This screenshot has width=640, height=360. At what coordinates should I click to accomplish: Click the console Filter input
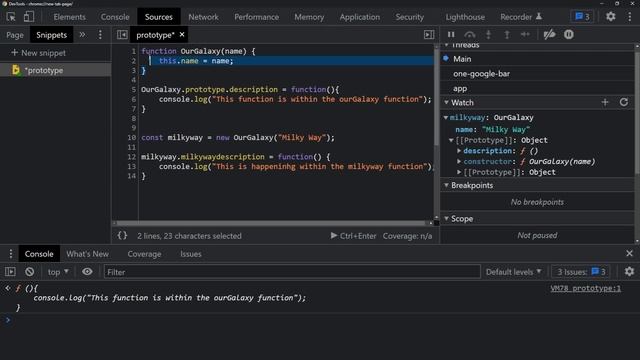tap(292, 272)
